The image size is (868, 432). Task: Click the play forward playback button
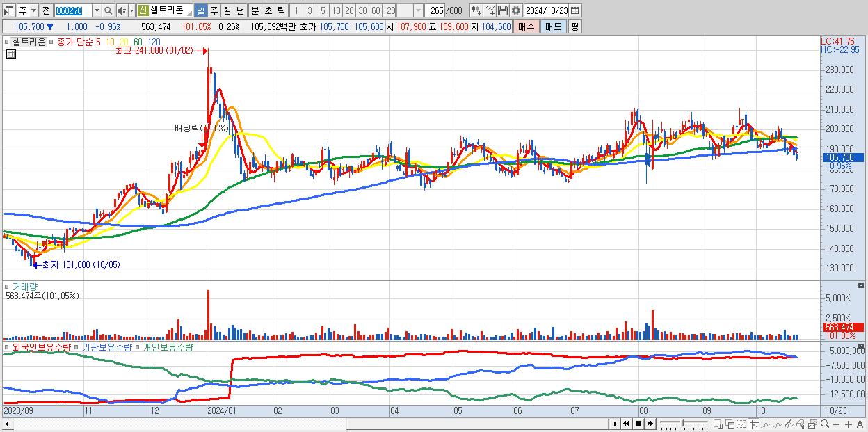[615, 424]
